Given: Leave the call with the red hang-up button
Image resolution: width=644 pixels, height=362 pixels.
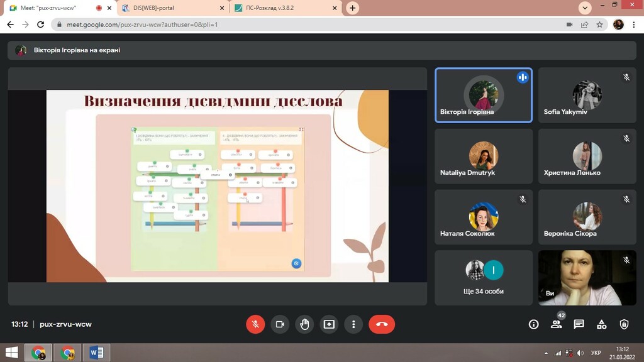Looking at the screenshot, I should click(382, 324).
